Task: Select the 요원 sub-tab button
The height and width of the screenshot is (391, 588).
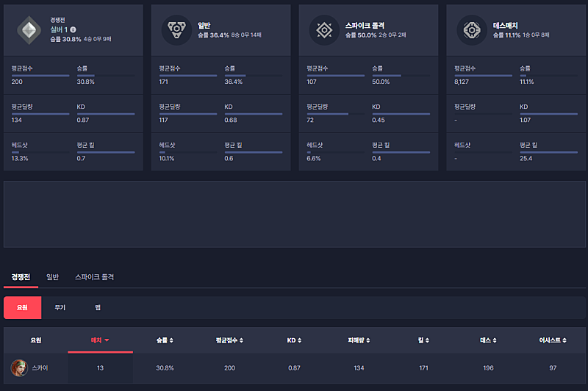Action: [x=23, y=307]
